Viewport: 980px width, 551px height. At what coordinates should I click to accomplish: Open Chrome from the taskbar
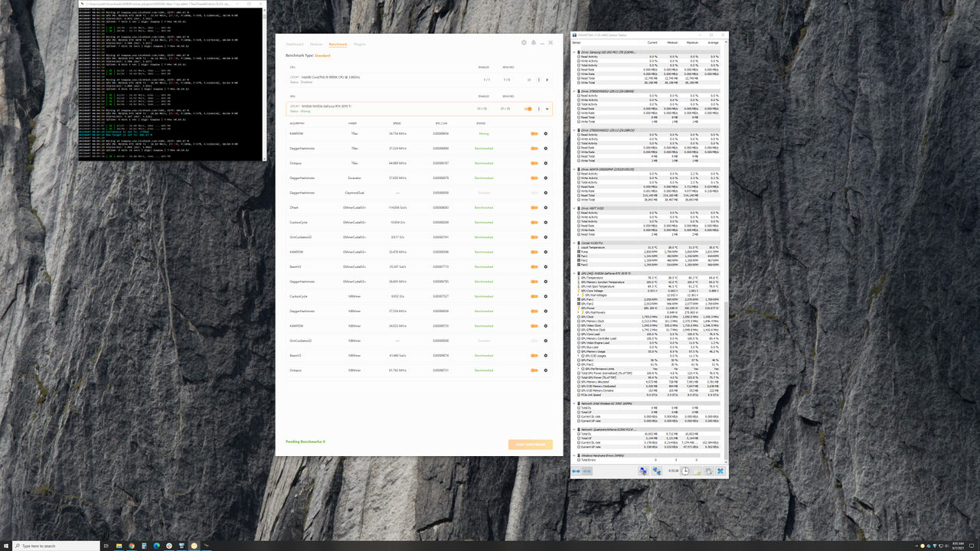pyautogui.click(x=132, y=546)
